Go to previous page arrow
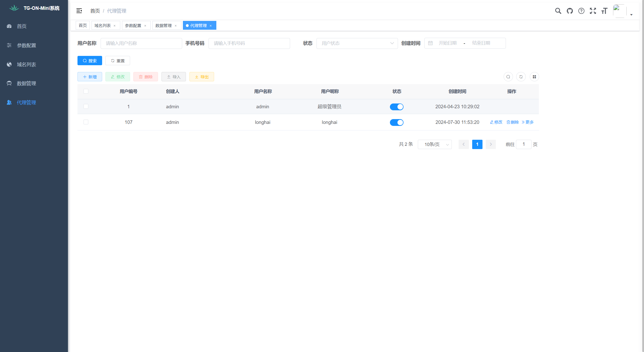 (x=463, y=144)
